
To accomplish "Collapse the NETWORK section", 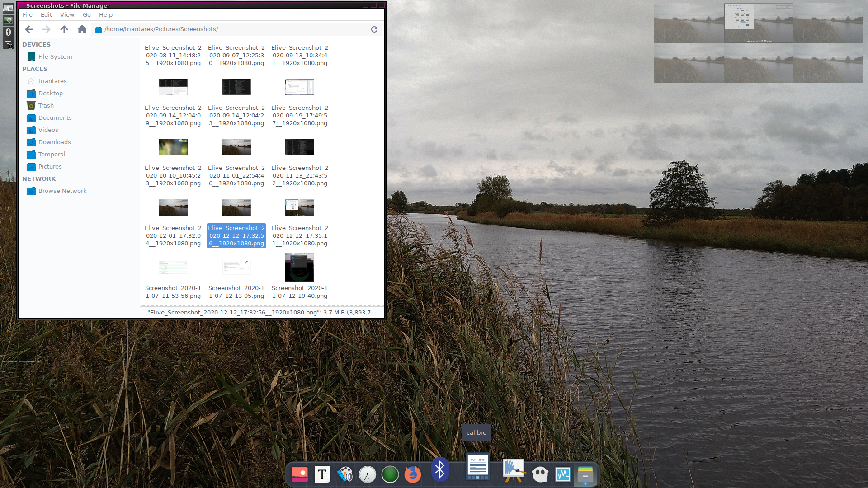I will click(x=39, y=178).
